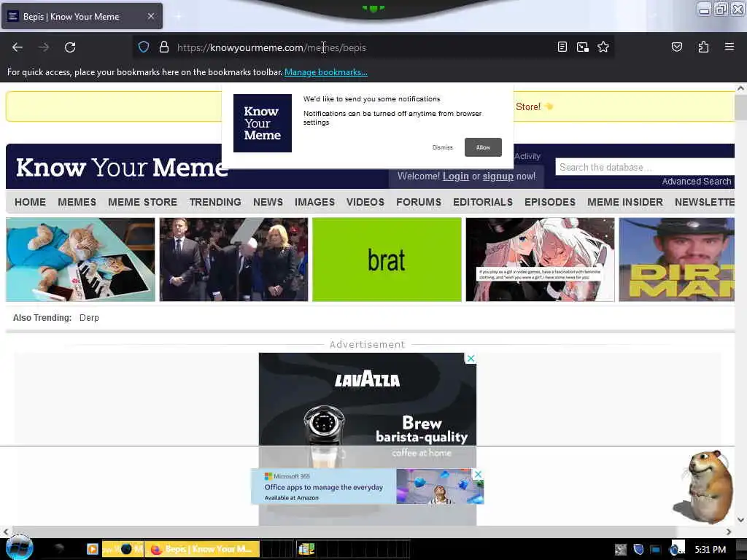Image resolution: width=747 pixels, height=560 pixels.
Task: Click the horizontal scrollbar right arrow
Action: click(729, 532)
